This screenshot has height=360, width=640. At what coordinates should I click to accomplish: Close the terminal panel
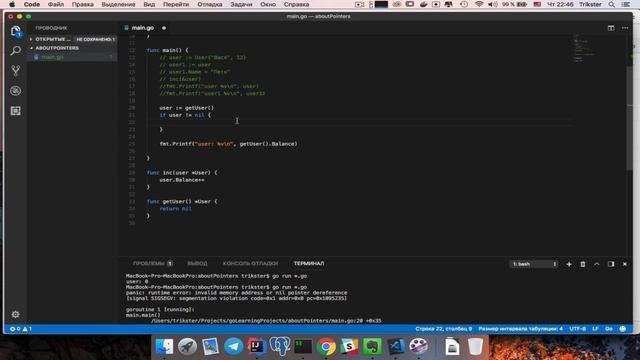pyautogui.click(x=624, y=264)
